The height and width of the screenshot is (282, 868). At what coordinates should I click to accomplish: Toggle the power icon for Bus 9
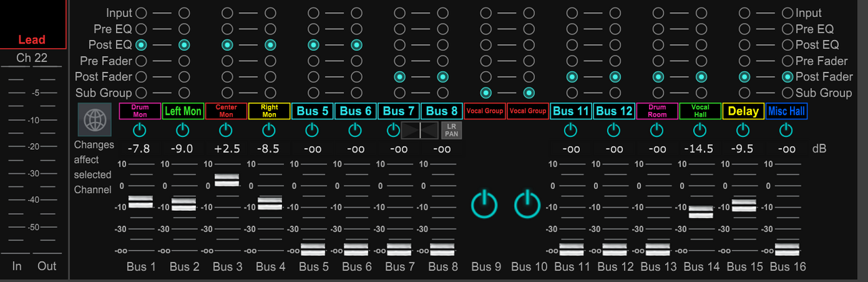(485, 204)
